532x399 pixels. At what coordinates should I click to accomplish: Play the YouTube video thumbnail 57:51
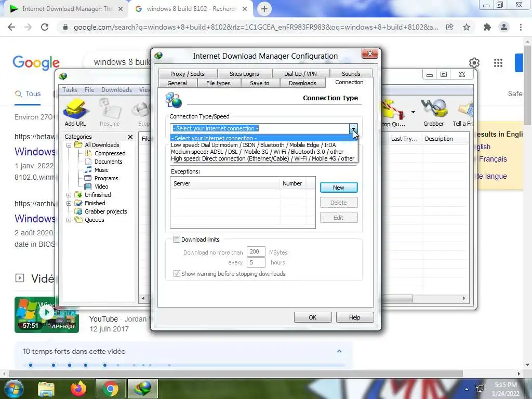(x=46, y=314)
